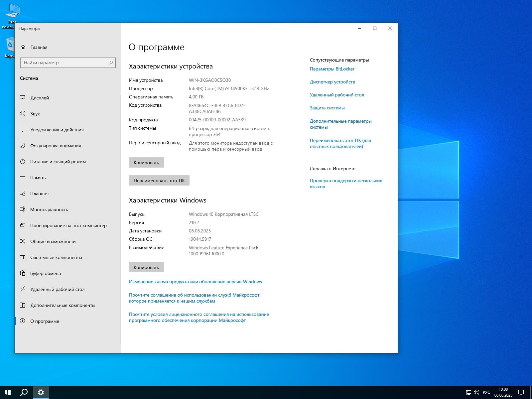Click the Питание и спящий режим power icon

pyautogui.click(x=23, y=162)
